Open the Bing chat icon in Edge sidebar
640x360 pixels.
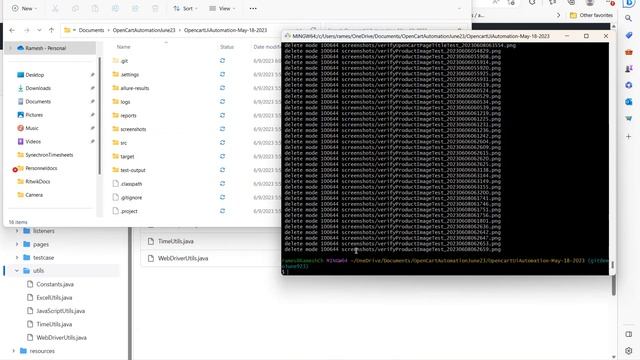coord(629,3)
